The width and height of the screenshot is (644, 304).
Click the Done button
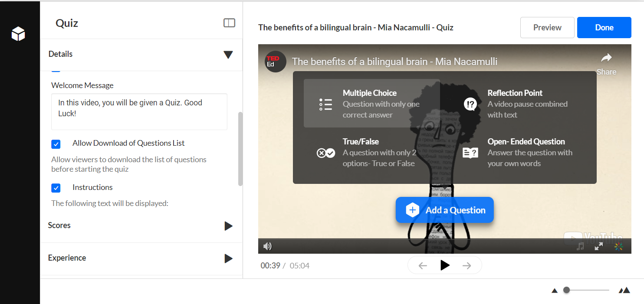[604, 27]
